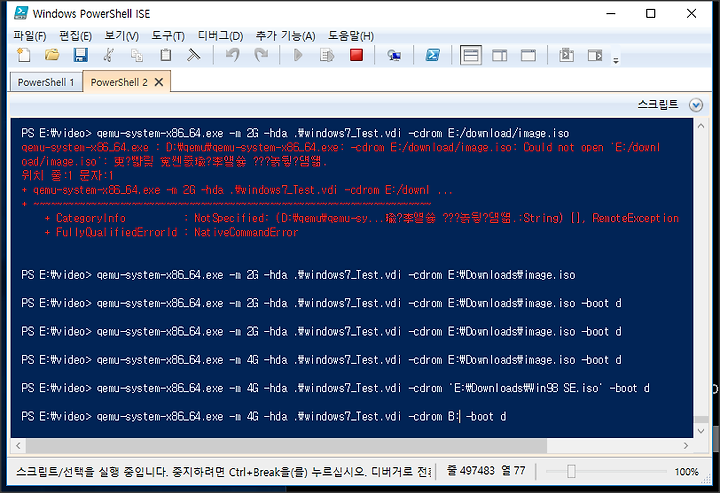Show command window icon
Image resolution: width=720 pixels, height=493 pixels.
(x=566, y=55)
